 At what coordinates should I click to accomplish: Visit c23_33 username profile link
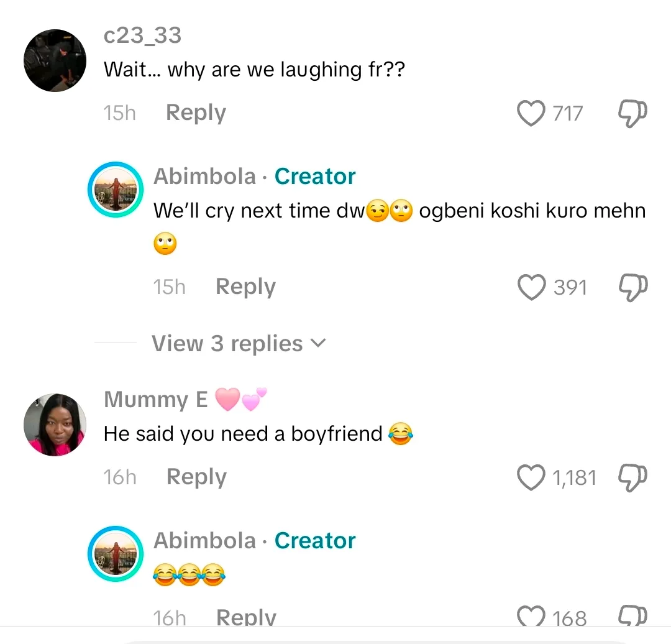143,35
